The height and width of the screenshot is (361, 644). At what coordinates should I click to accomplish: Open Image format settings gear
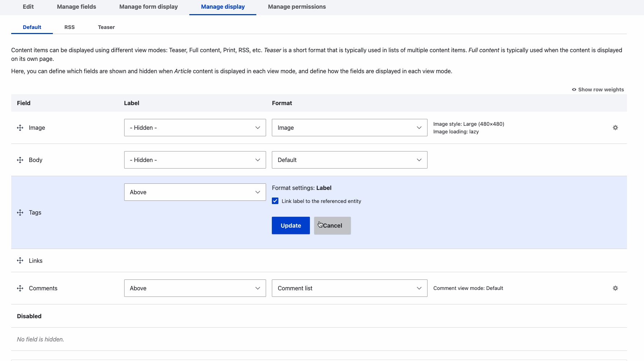pyautogui.click(x=615, y=128)
